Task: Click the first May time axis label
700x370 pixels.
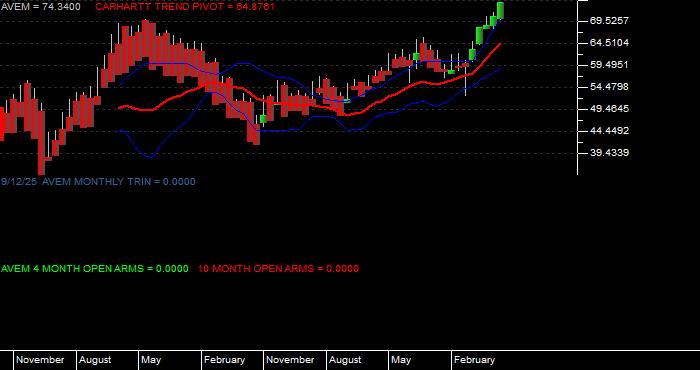Action: click(151, 360)
